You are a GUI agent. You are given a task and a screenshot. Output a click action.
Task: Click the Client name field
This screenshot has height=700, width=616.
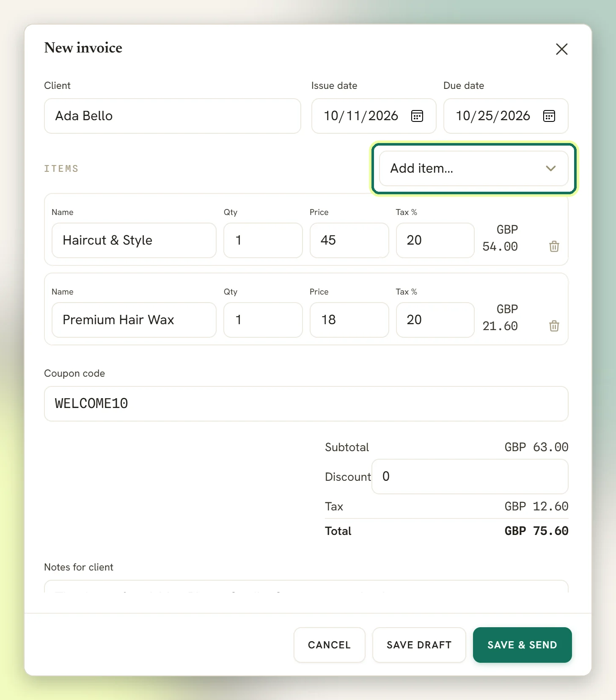[x=173, y=116]
